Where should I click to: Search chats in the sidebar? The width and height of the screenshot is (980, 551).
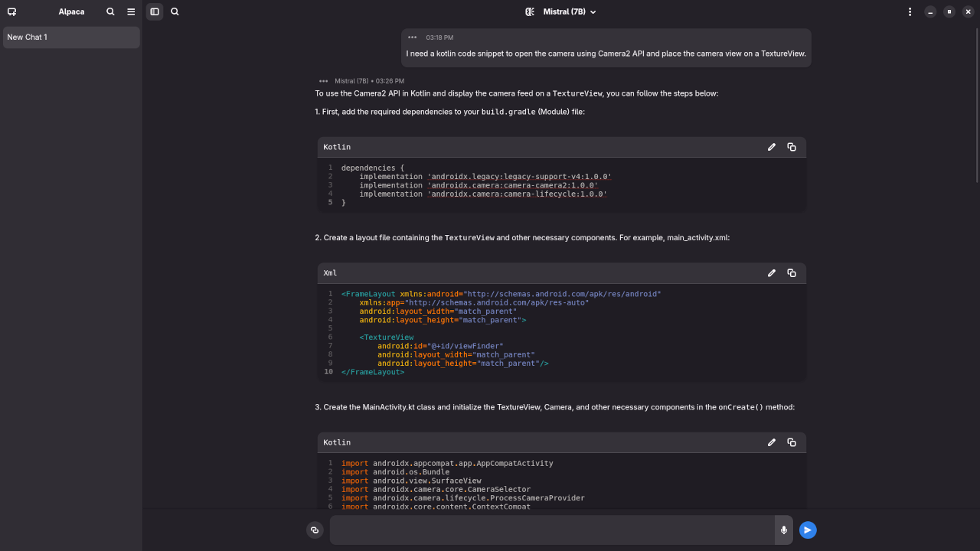110,11
